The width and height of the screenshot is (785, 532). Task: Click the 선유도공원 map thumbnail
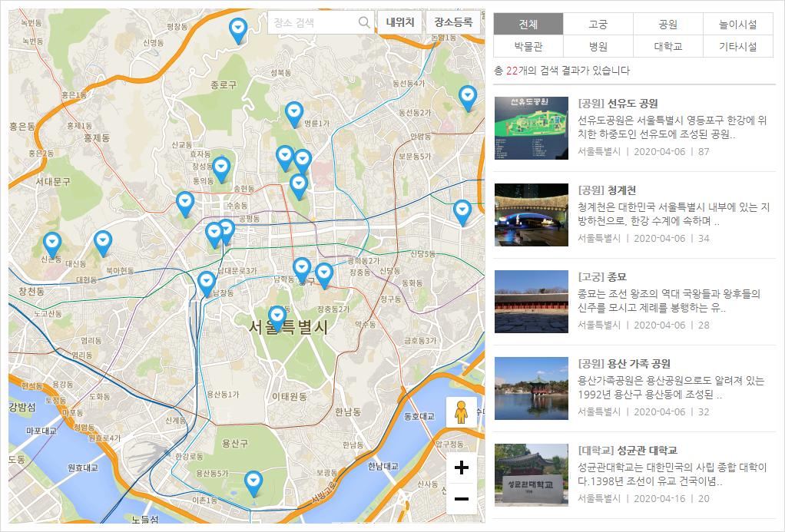coord(532,128)
